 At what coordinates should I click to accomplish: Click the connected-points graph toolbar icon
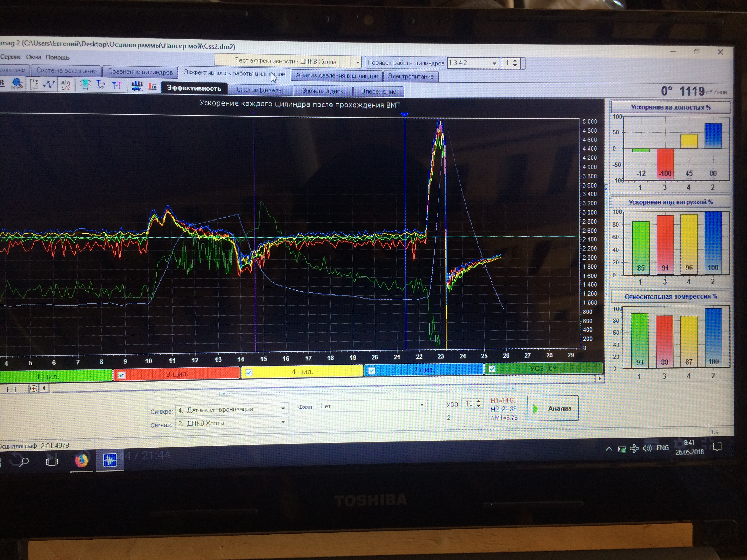point(49,84)
